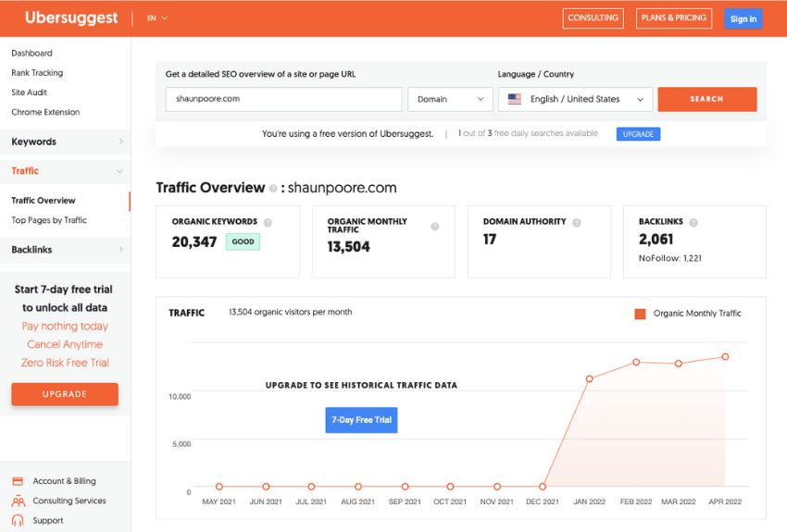787x532 pixels.
Task: Click the 2,061 backlinks value
Action: 656,240
